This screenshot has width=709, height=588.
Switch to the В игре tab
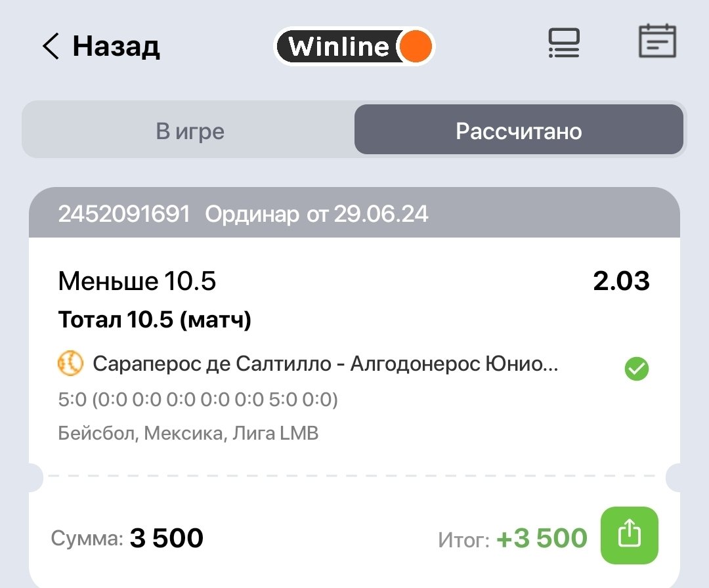190,131
